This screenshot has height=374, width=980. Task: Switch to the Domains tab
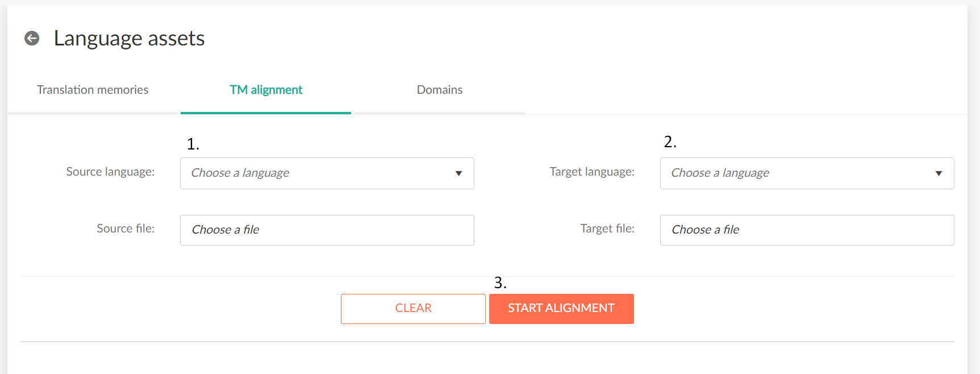coord(439,90)
